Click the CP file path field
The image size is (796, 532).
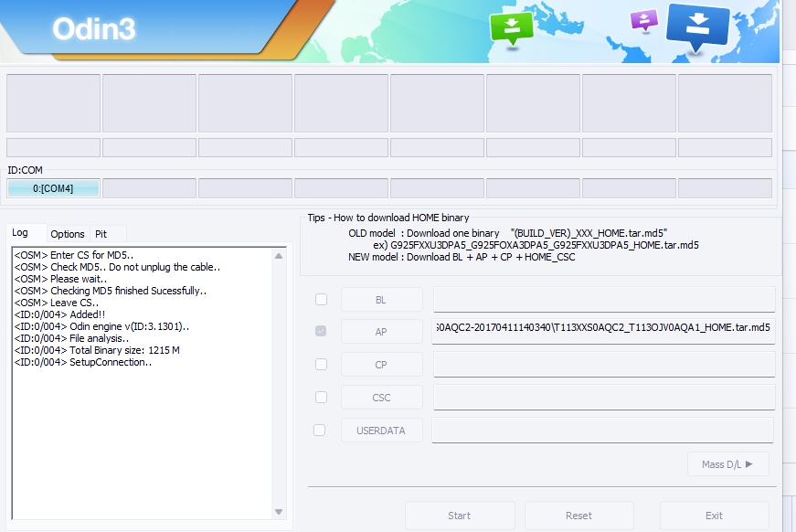pyautogui.click(x=604, y=364)
